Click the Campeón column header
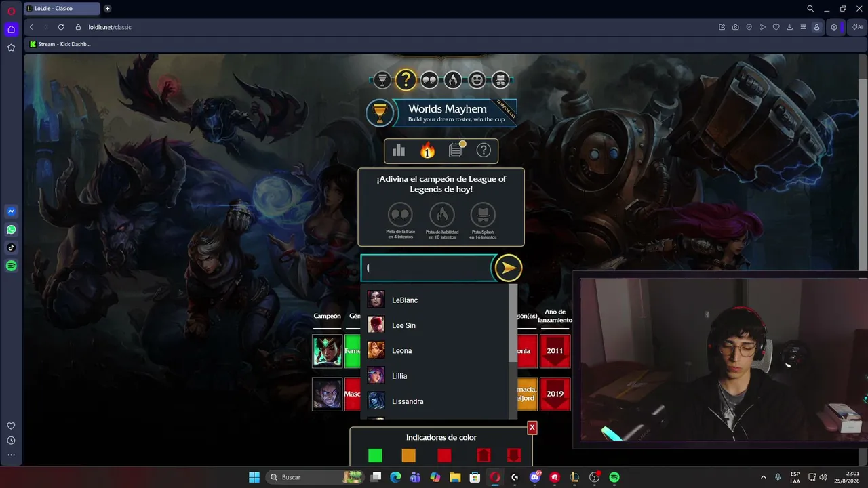This screenshot has height=488, width=868. point(327,317)
